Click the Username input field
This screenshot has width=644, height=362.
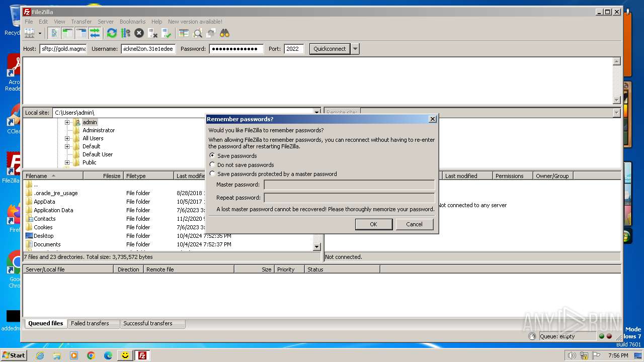[x=148, y=49]
